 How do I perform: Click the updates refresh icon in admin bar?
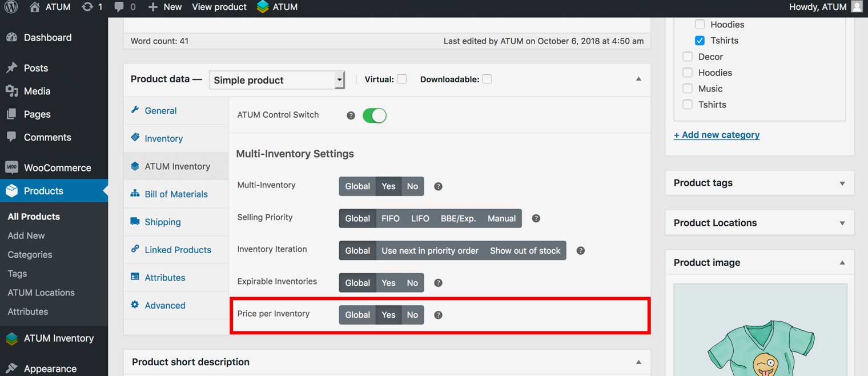(x=87, y=7)
